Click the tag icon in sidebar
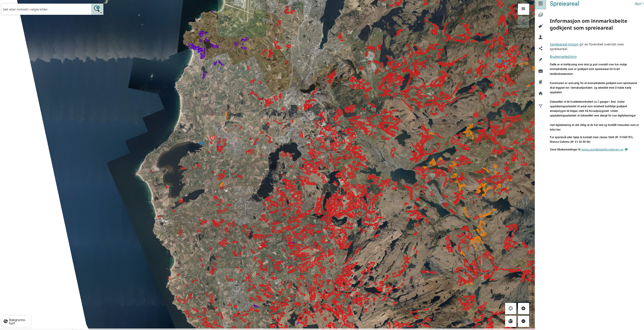Screen dimensions: 644x330 540,26
